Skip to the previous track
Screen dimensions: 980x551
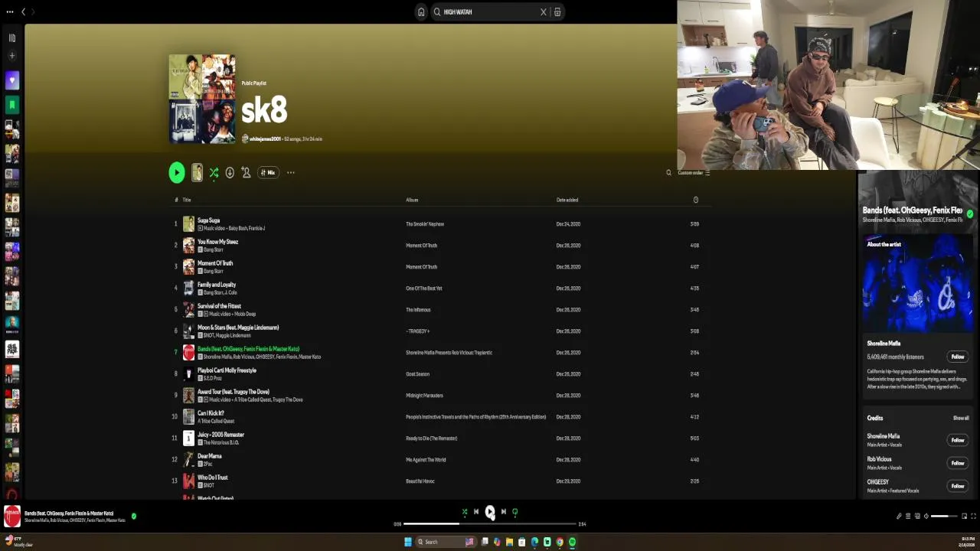pyautogui.click(x=476, y=512)
